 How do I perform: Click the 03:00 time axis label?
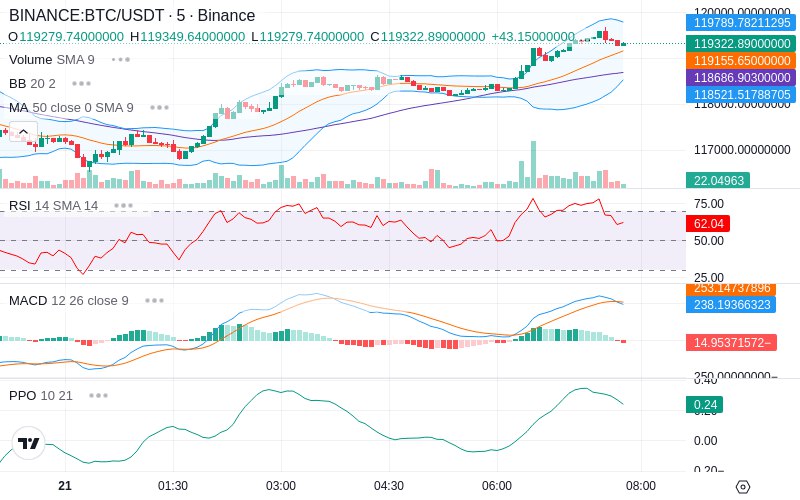click(281, 486)
